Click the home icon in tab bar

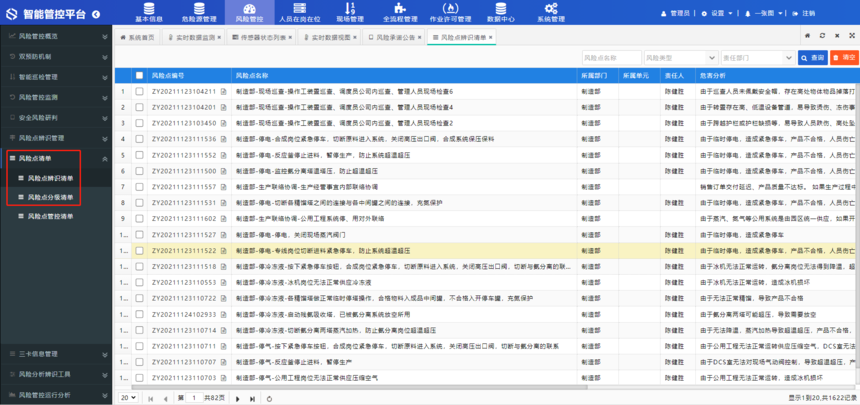124,36
